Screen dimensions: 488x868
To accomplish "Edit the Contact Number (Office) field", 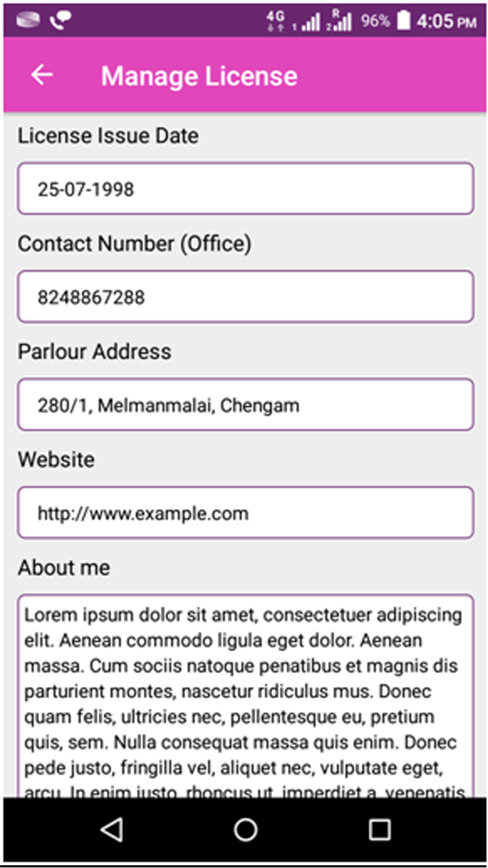I will (x=245, y=297).
